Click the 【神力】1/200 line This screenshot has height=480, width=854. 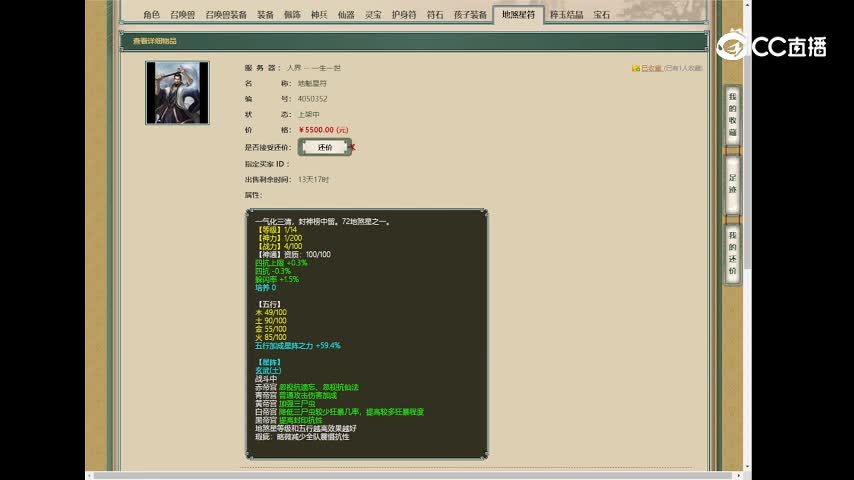[278, 238]
